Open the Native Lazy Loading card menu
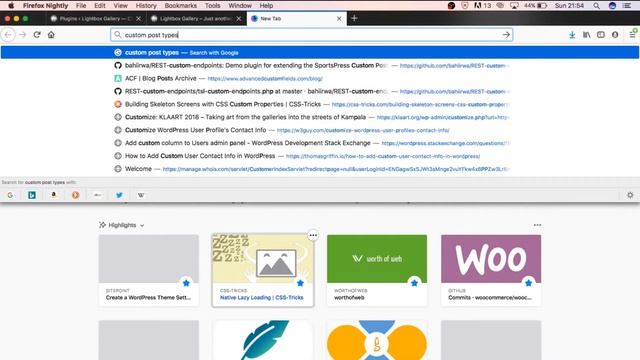The height and width of the screenshot is (360, 640). click(x=313, y=235)
